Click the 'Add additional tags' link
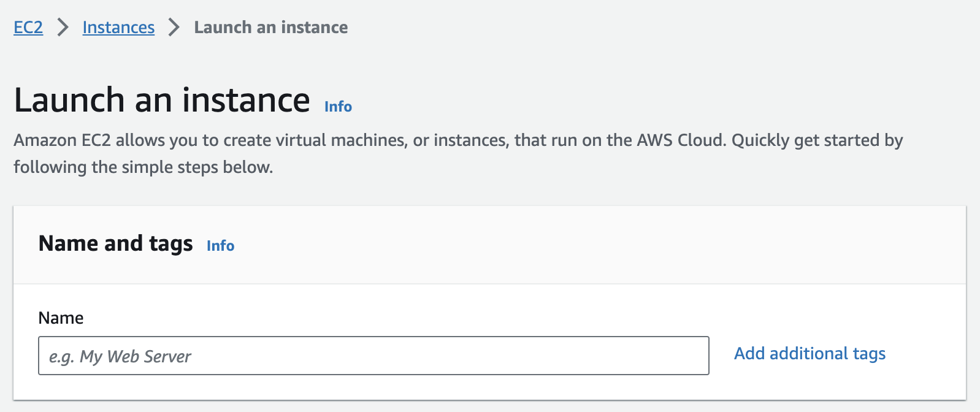Screen dimensions: 980x412 810,354
